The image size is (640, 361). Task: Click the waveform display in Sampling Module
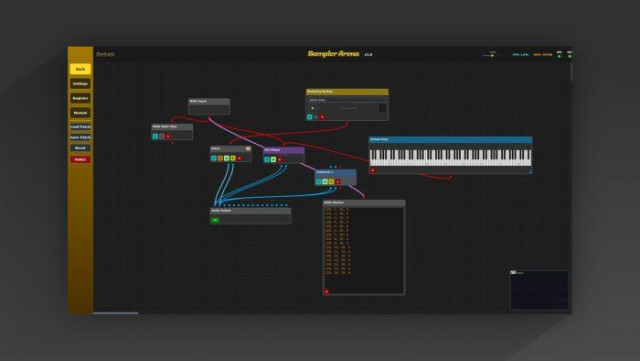pyautogui.click(x=348, y=108)
